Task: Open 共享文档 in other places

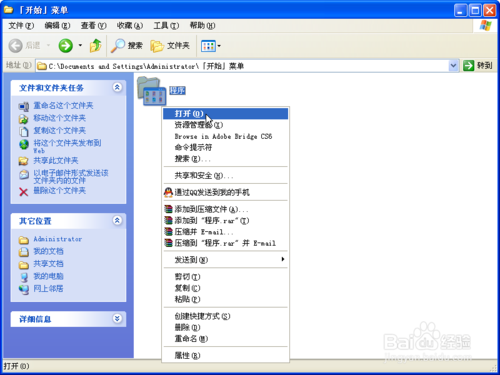Action: (x=48, y=264)
